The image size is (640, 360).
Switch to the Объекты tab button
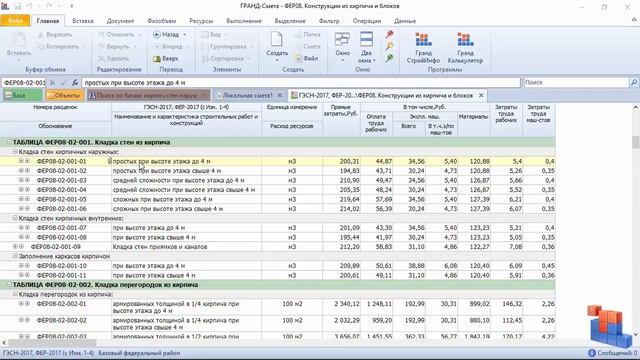tap(64, 95)
